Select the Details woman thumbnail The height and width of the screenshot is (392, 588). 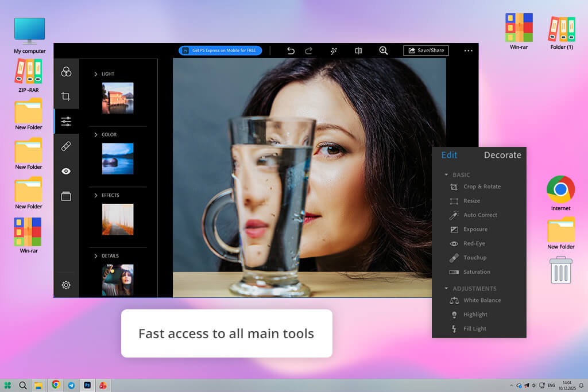click(x=118, y=280)
